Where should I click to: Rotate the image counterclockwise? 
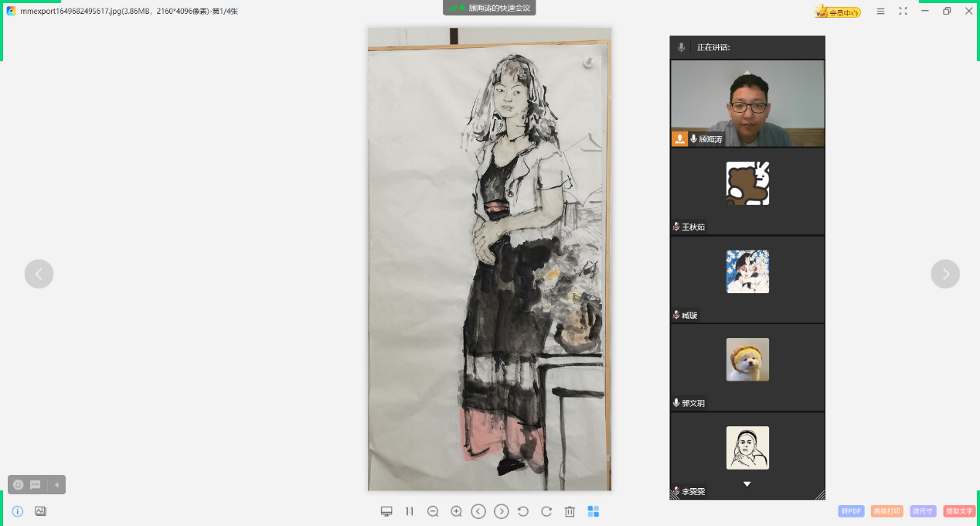tap(523, 511)
